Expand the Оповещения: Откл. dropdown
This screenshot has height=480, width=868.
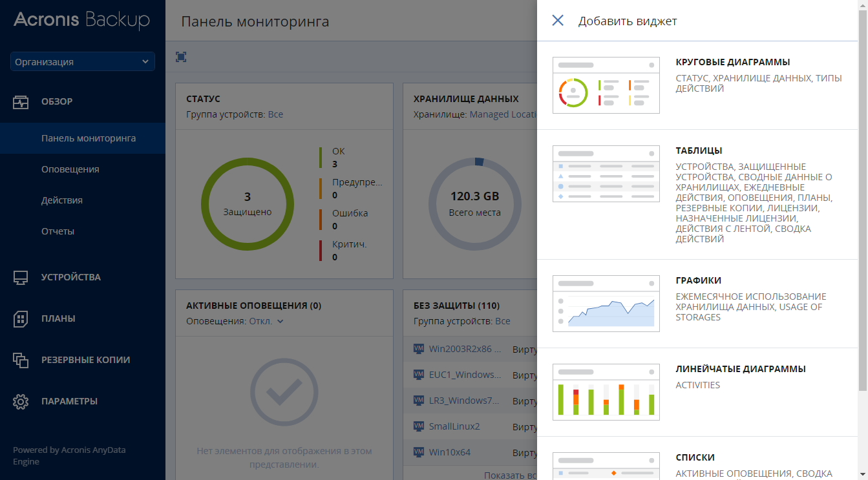coord(266,321)
